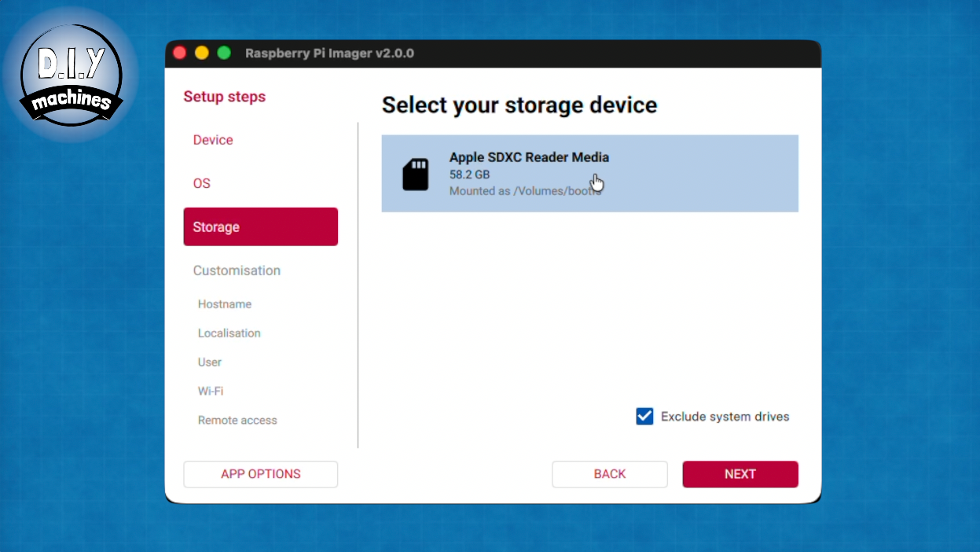
Task: Click the D.I.Y Machines logo
Action: click(71, 73)
